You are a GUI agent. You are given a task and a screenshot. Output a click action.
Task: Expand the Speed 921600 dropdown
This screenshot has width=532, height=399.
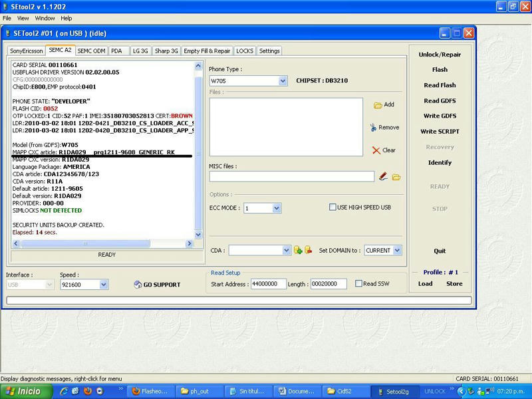tap(103, 285)
